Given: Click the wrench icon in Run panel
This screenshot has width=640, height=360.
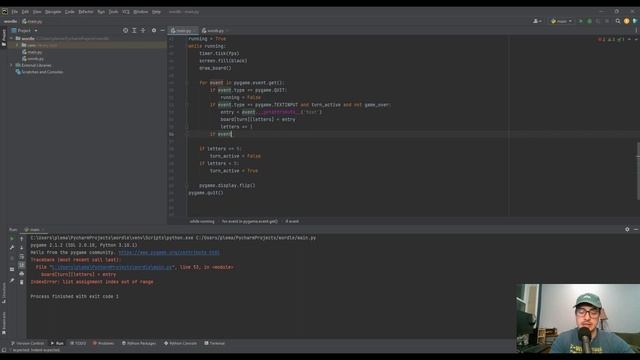Looking at the screenshot, I should pyautogui.click(x=12, y=247).
